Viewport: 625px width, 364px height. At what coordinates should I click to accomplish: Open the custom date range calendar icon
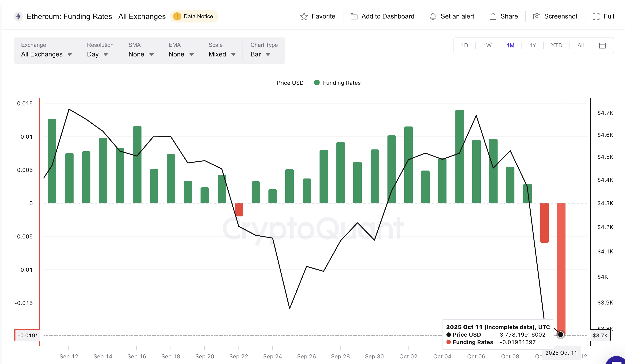tap(603, 45)
